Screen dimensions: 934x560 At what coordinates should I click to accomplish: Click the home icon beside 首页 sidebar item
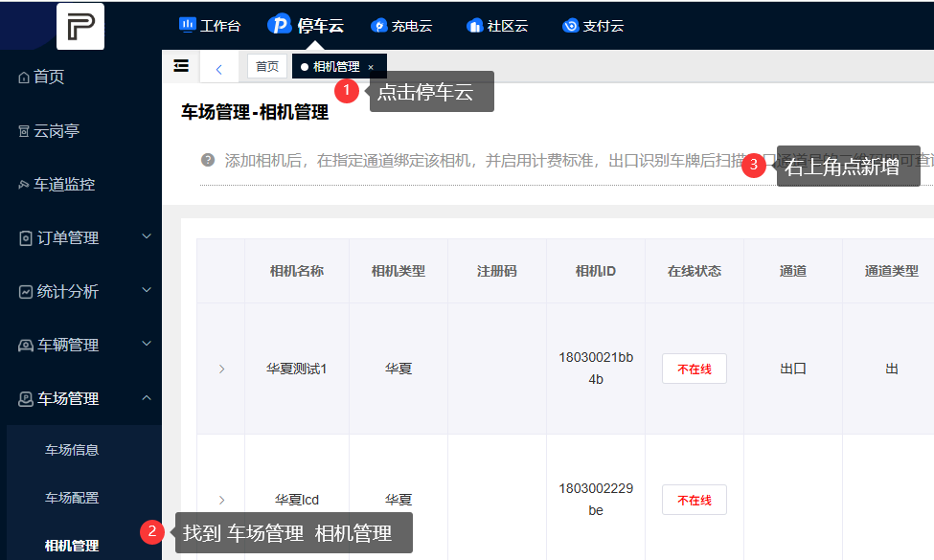(x=24, y=78)
